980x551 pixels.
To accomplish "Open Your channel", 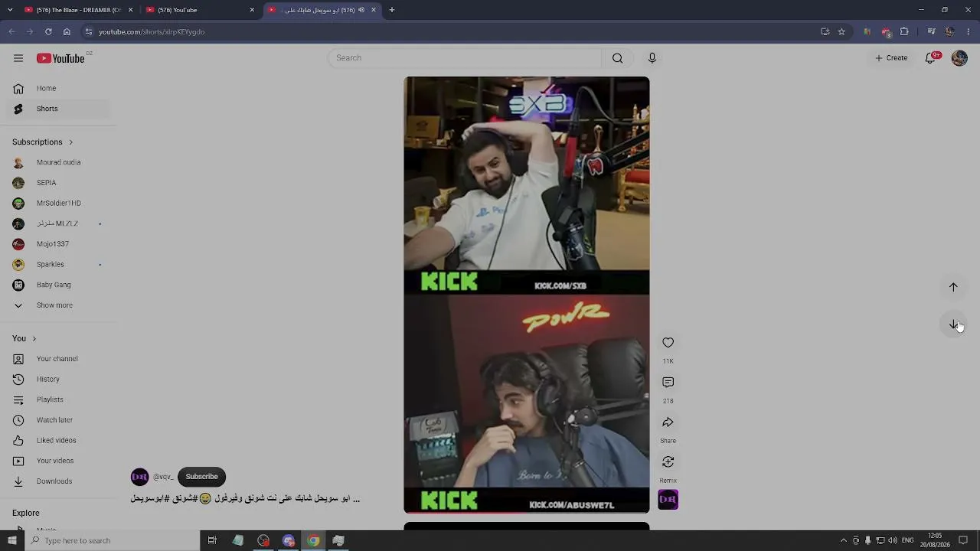I will 58,359.
